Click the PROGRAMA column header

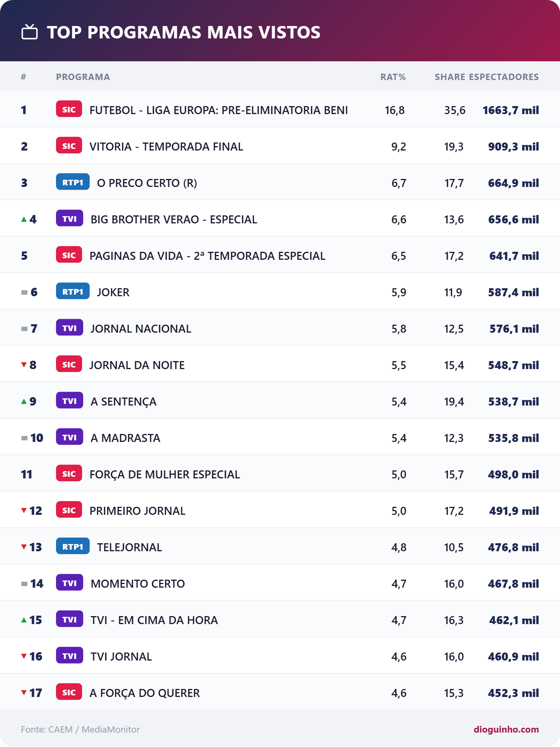pos(83,77)
